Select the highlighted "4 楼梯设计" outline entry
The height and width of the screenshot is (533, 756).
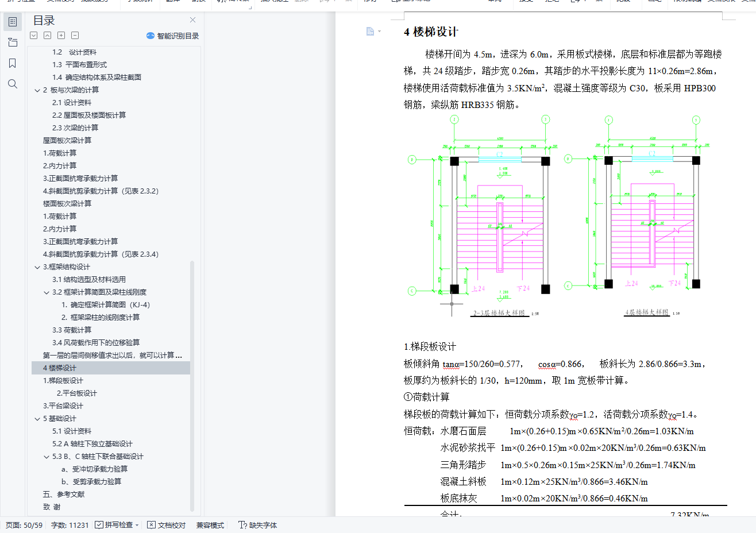[x=111, y=368]
